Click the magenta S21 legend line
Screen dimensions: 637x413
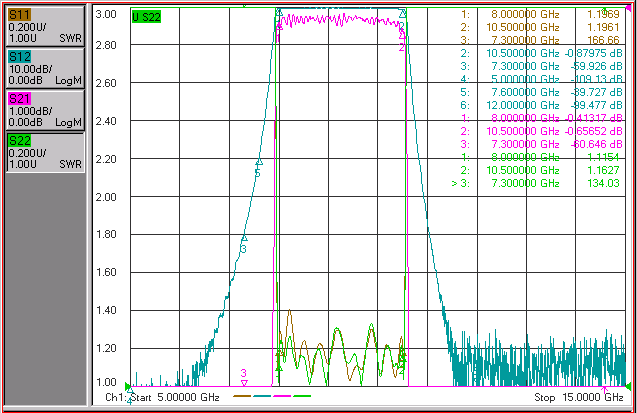282,396
